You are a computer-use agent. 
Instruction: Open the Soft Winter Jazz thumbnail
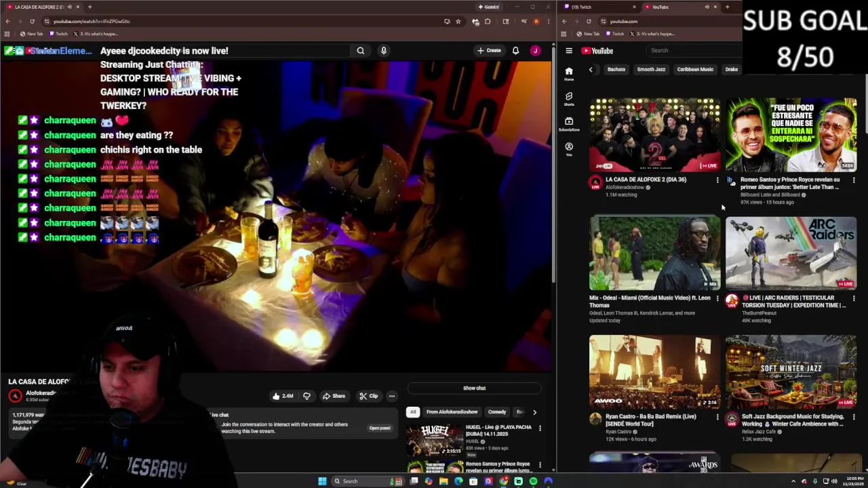(791, 371)
